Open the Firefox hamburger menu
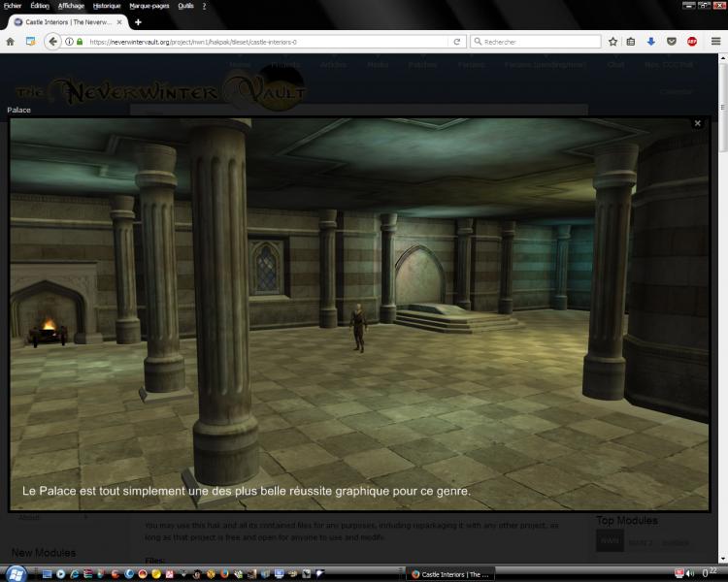This screenshot has height=582, width=728. [716, 42]
